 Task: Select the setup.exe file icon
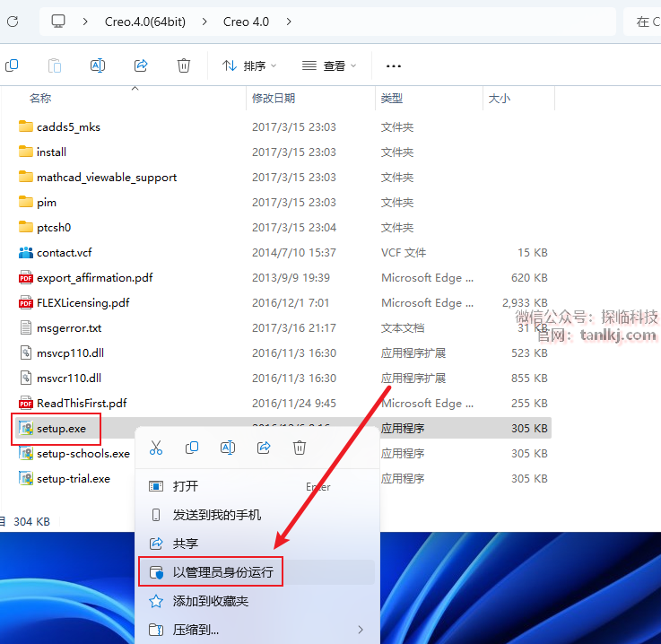[x=26, y=428]
